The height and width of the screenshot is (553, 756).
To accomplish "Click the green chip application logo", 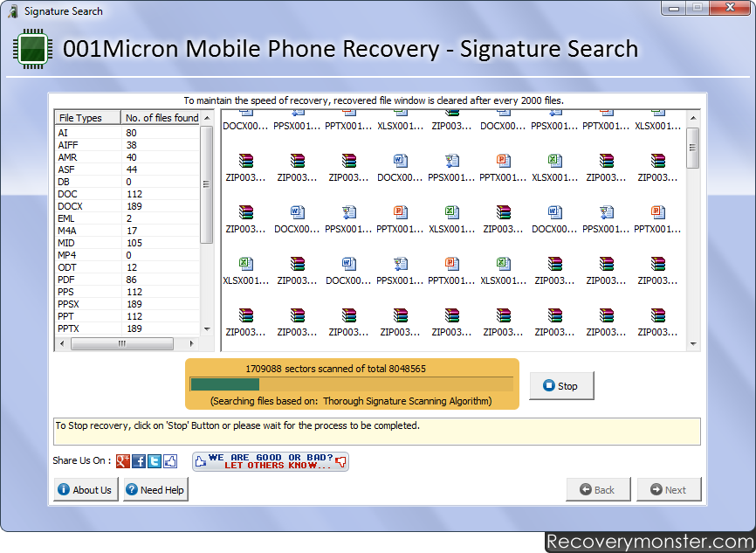I will coord(33,49).
